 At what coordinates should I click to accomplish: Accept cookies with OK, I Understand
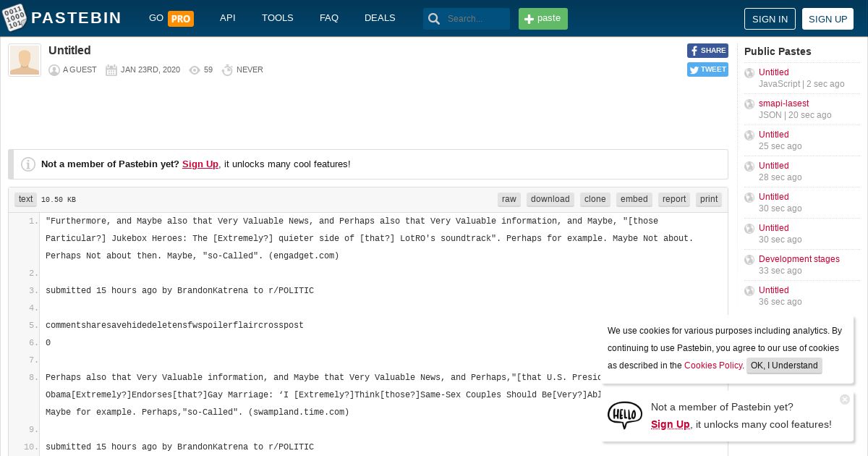tap(784, 366)
